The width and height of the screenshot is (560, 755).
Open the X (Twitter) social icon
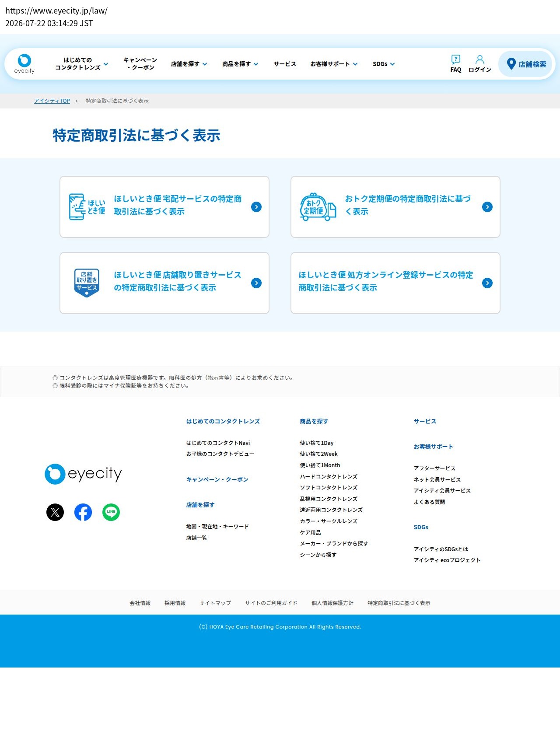coord(55,512)
